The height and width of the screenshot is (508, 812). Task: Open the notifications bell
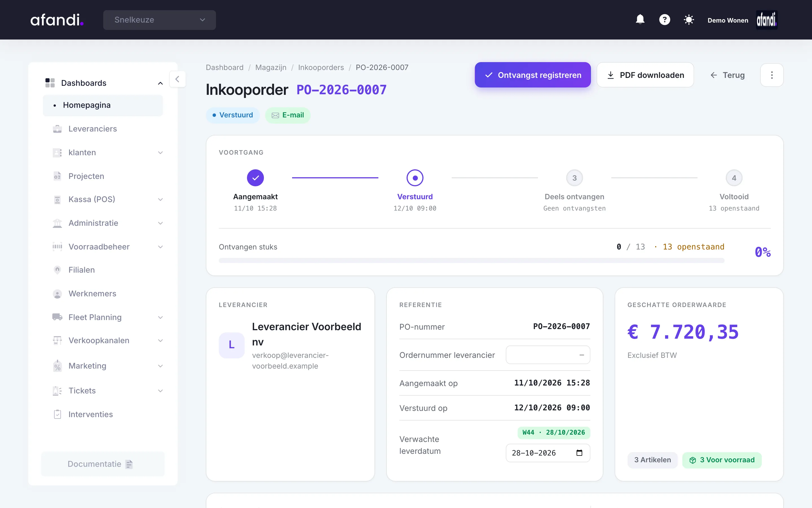click(640, 19)
